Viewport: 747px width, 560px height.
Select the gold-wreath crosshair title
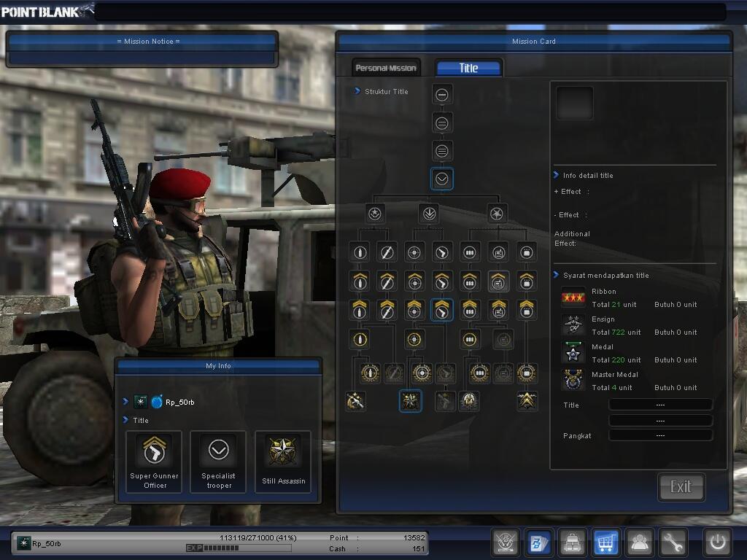point(422,373)
